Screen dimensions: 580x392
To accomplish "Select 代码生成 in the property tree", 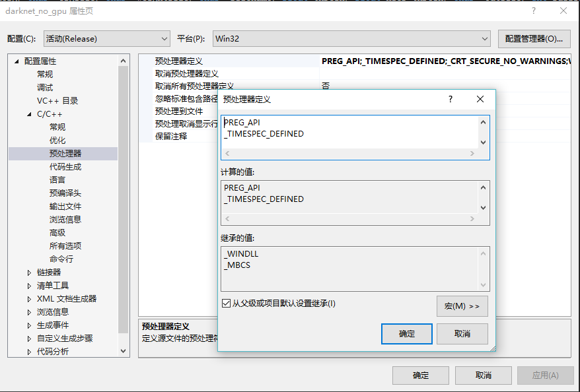I will [65, 167].
